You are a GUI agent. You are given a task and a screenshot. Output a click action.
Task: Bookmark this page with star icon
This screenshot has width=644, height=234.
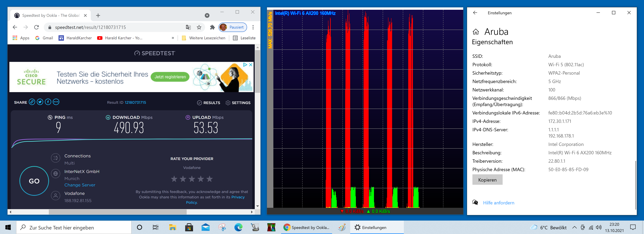199,27
